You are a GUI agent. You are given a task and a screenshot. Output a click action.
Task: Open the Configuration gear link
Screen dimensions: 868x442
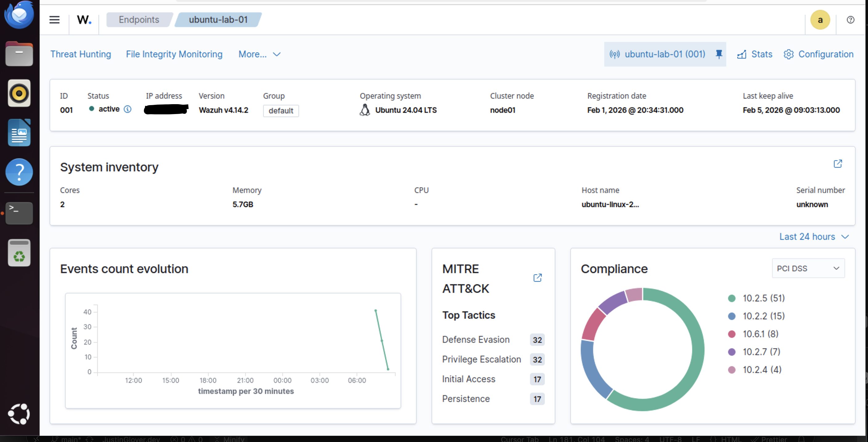[x=819, y=54]
